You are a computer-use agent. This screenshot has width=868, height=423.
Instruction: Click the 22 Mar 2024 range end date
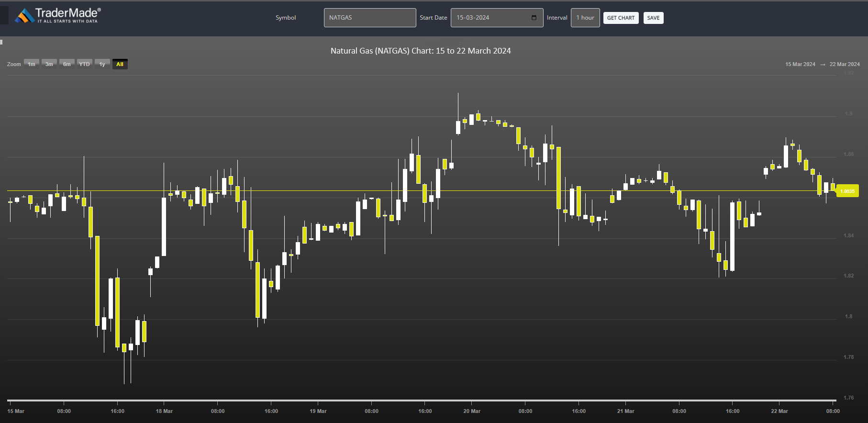click(x=845, y=64)
